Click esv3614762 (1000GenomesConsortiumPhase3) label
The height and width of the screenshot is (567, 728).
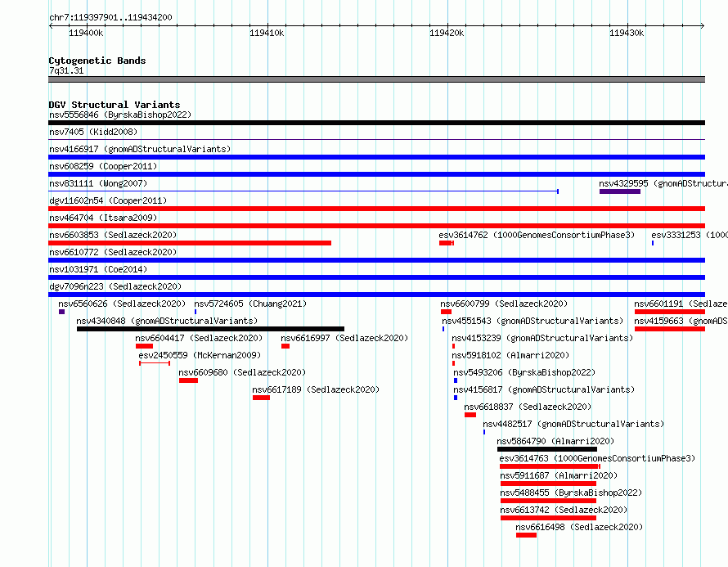tap(537, 235)
